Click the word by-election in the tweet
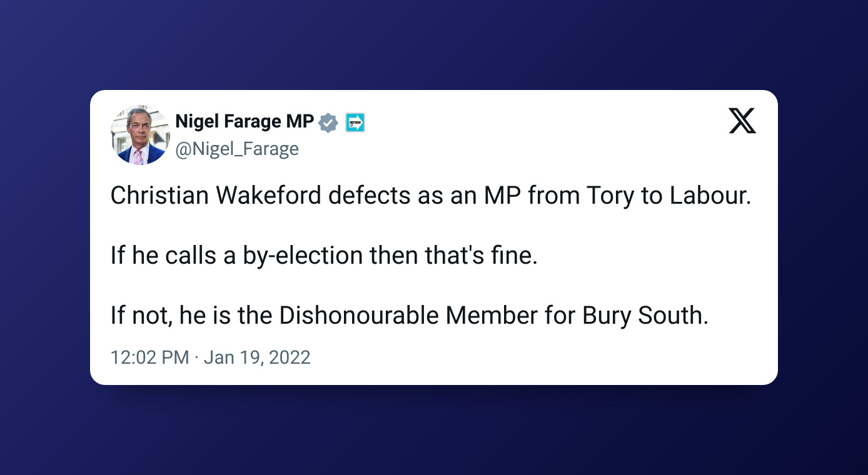Screen dimensions: 868x475 tap(302, 256)
